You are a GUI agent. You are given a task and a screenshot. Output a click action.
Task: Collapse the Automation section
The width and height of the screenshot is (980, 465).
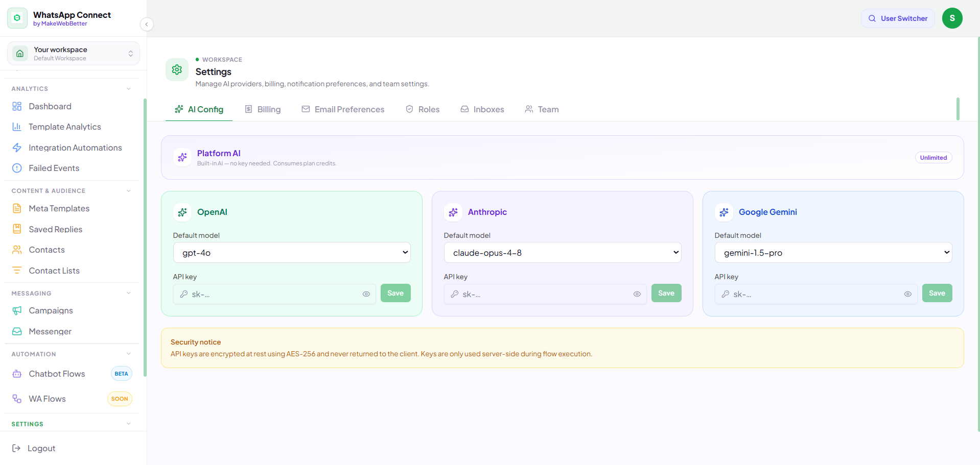coord(129,354)
